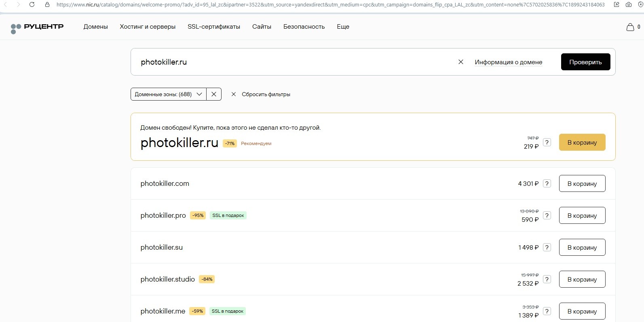Click Сбросить фильтры to reset filters
This screenshot has width=644, height=322.
(x=261, y=94)
